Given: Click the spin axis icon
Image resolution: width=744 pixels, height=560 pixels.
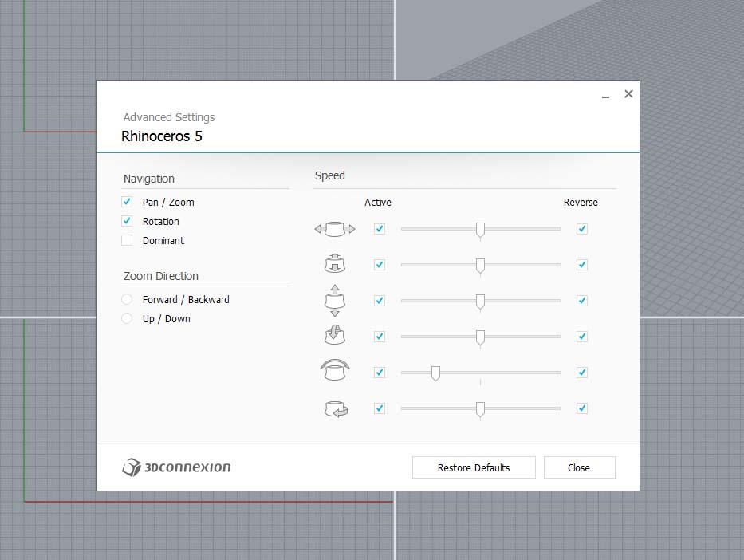Looking at the screenshot, I should tap(336, 408).
